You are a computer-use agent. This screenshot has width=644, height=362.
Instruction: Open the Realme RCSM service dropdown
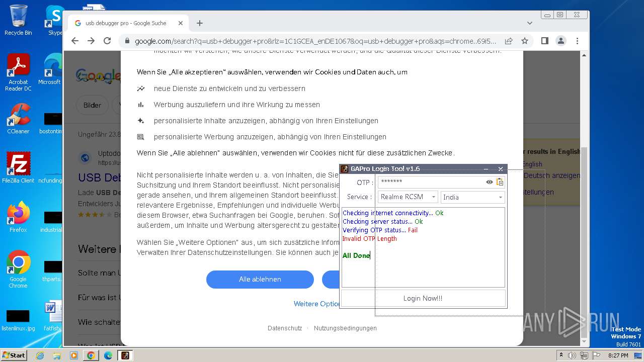point(408,197)
